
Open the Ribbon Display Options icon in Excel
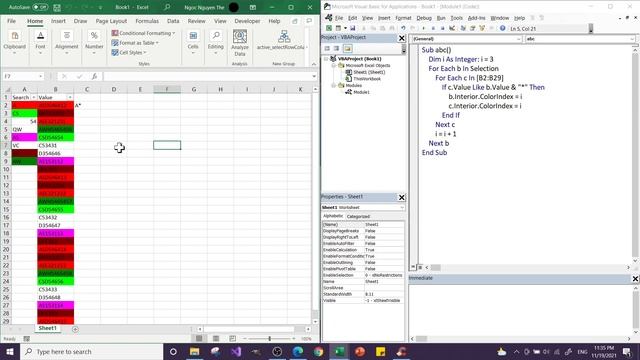253,7
